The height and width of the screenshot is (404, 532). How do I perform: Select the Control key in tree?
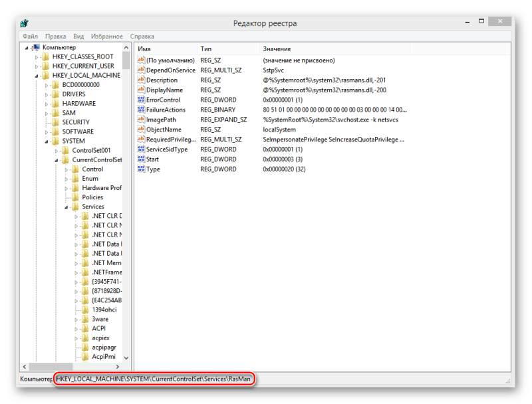pyautogui.click(x=92, y=169)
